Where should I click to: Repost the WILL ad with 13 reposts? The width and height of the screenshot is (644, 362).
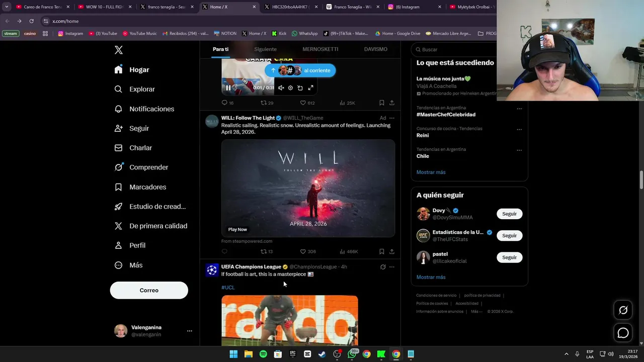click(267, 251)
